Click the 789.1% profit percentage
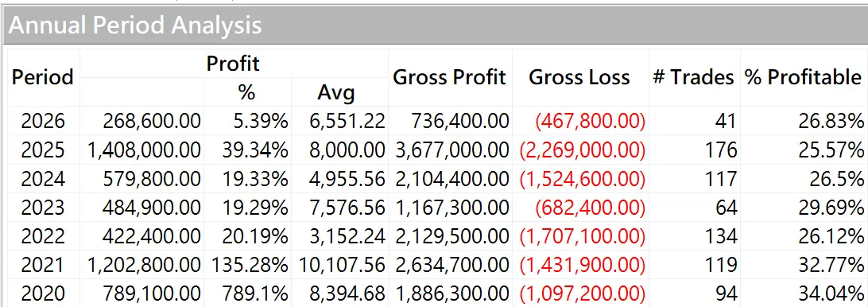 pos(255,294)
